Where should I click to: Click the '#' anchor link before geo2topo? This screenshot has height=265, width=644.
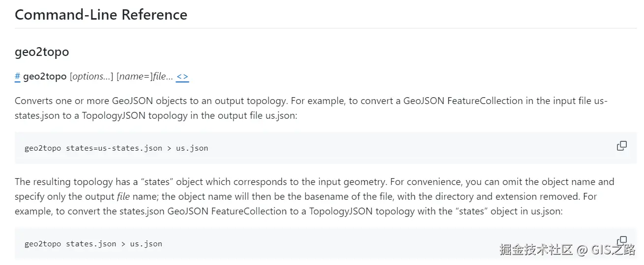17,77
